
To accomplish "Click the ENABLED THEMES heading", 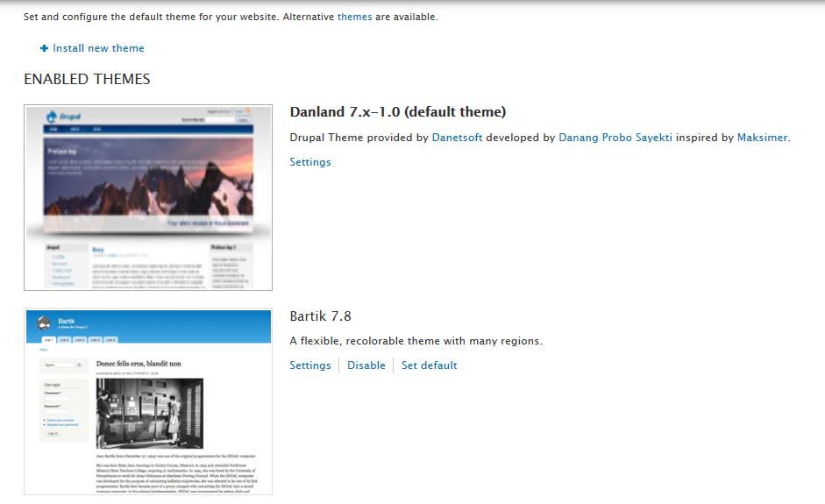I will click(87, 79).
